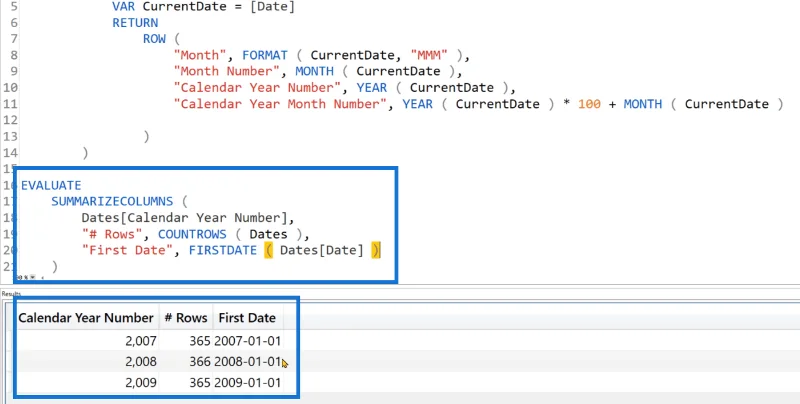Click the YEAR function on line 10

371,88
